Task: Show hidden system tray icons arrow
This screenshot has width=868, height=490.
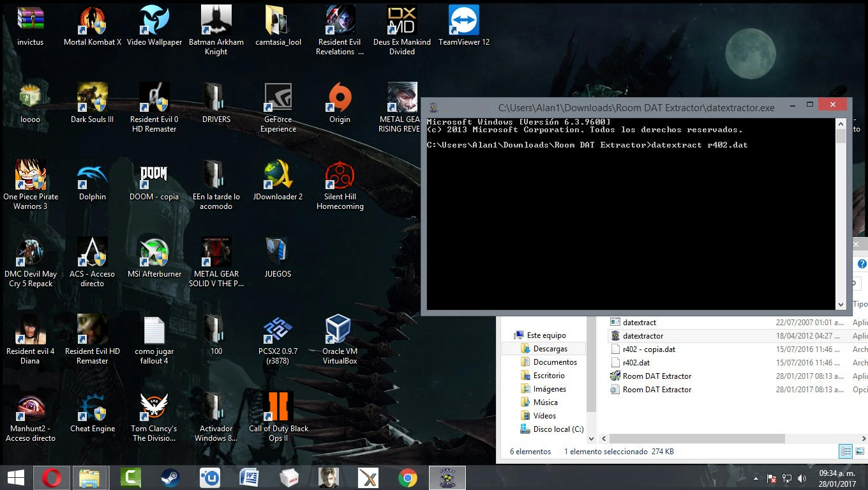Action: (x=756, y=479)
